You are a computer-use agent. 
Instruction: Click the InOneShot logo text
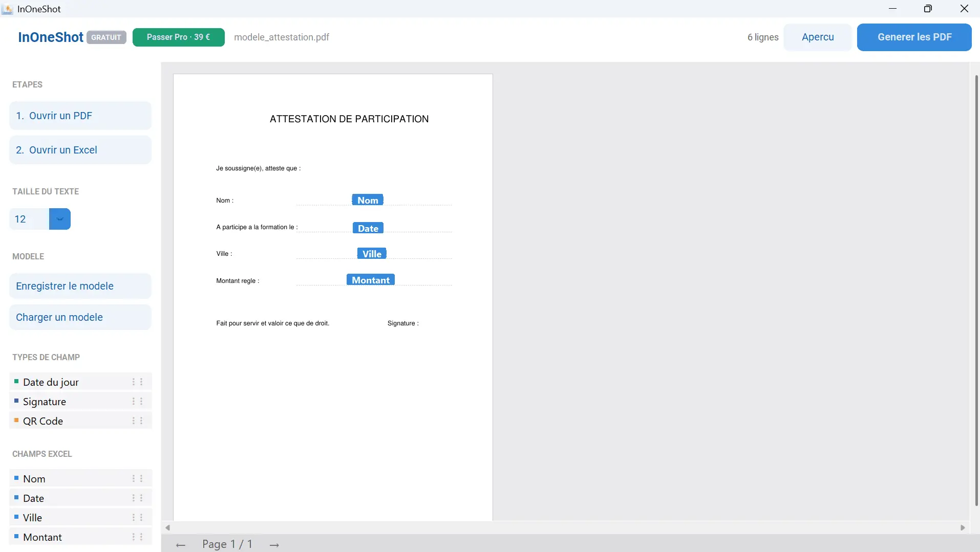[51, 37]
